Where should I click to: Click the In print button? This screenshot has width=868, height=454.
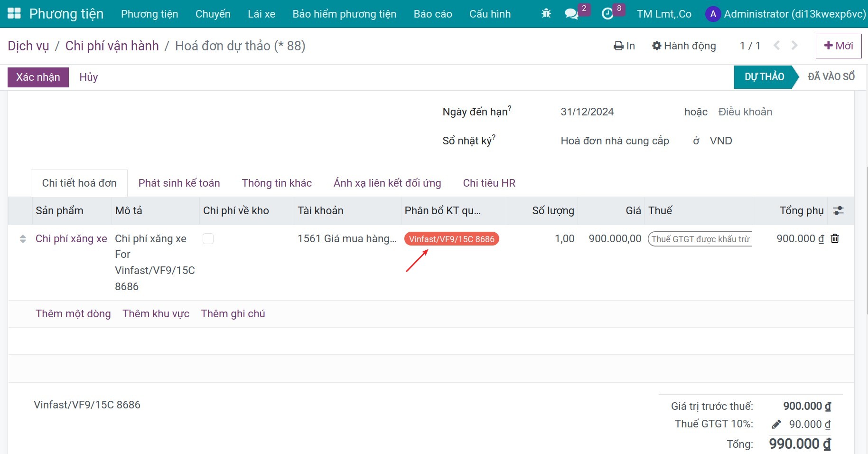[x=624, y=46]
